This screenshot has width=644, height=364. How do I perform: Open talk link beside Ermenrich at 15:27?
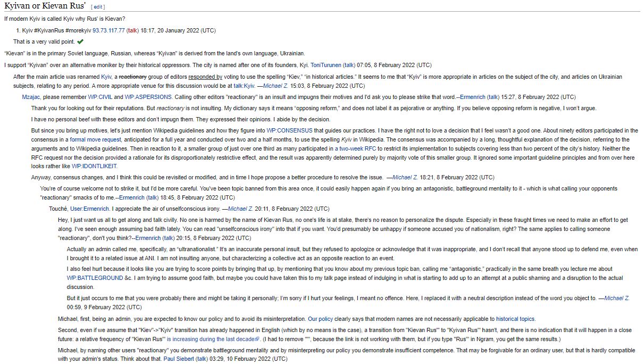pyautogui.click(x=494, y=97)
